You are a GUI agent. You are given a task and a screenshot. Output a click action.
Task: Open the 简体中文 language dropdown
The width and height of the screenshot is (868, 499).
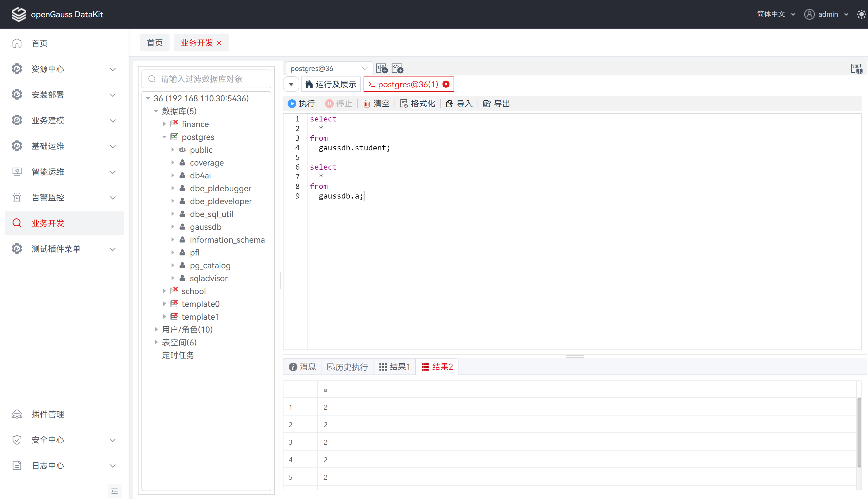click(776, 14)
